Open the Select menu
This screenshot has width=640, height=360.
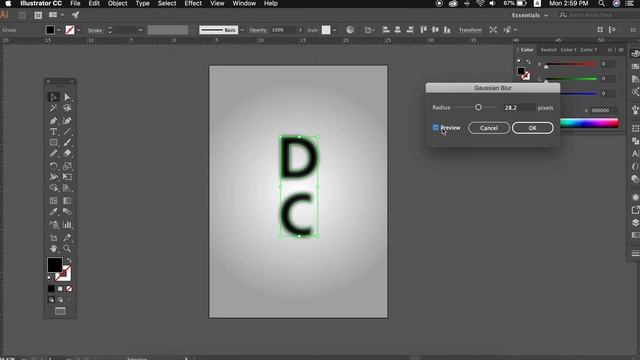pos(167,4)
